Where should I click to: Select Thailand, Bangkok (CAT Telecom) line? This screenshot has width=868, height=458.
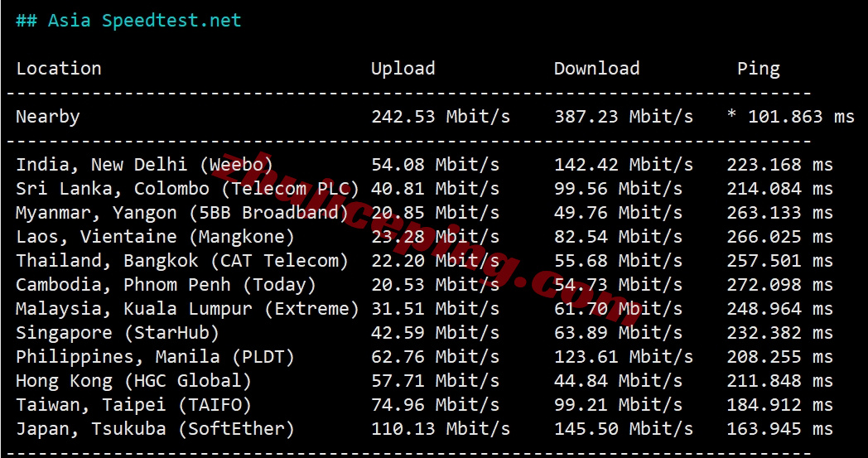pyautogui.click(x=424, y=260)
